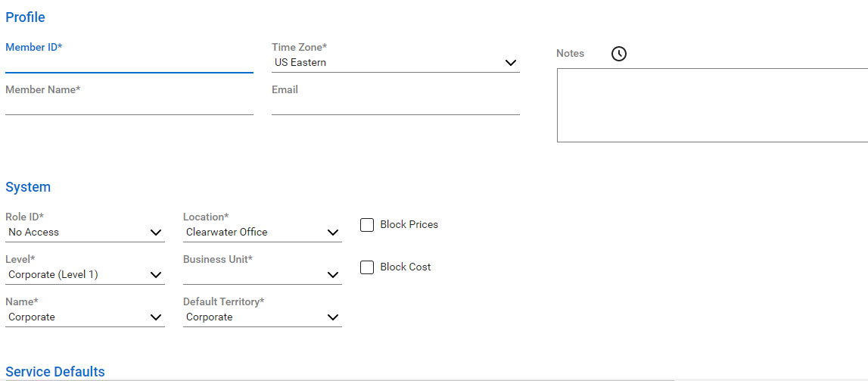Click the Profile section heading
Screen dimensions: 868x381
click(x=26, y=17)
